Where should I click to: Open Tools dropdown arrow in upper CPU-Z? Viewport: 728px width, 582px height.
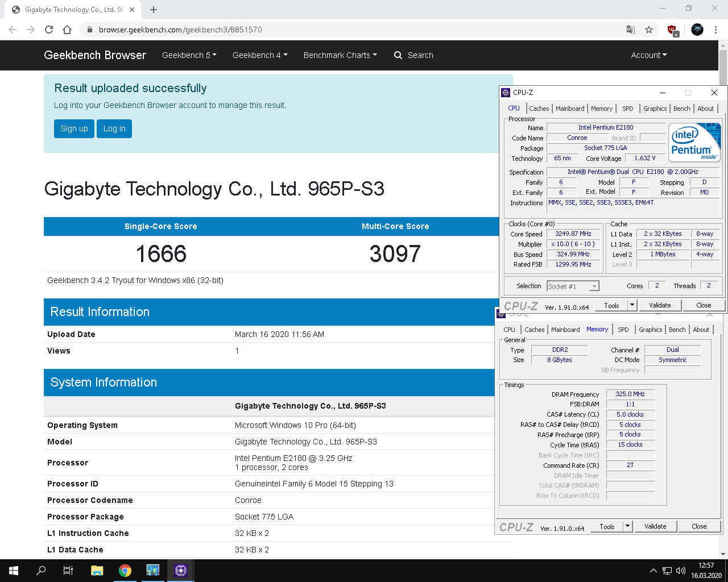pyautogui.click(x=632, y=305)
